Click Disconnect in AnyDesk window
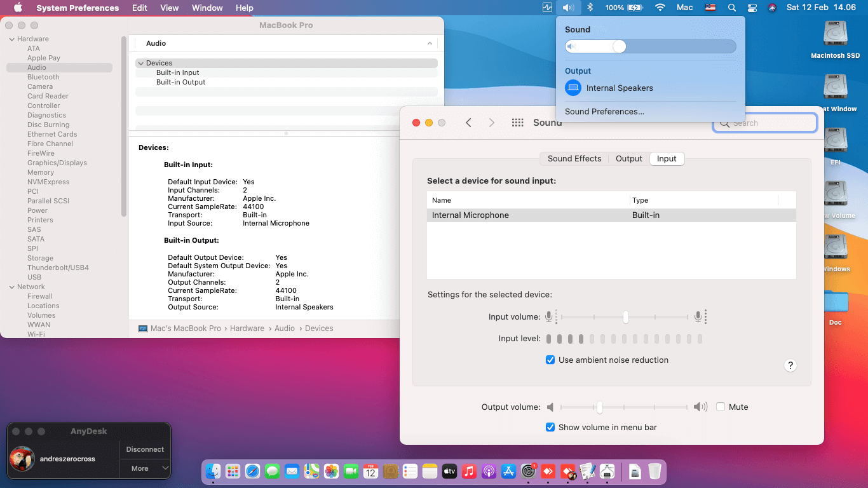The width and height of the screenshot is (868, 488). 145,449
